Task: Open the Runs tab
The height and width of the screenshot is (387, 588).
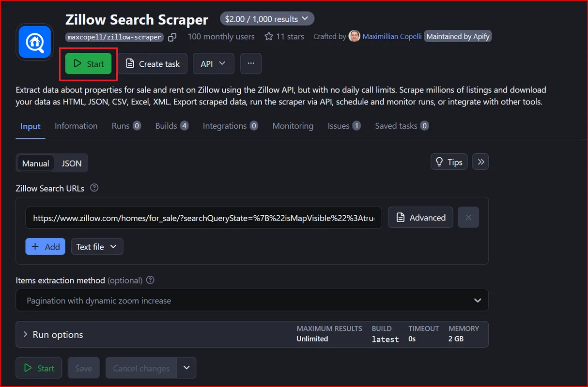Action: point(126,126)
